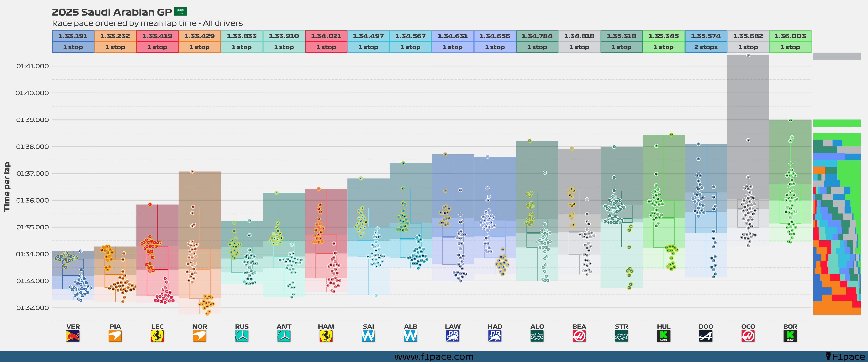The width and height of the screenshot is (868, 362).
Task: Open the www.f1pace.com link
Action: tap(434, 357)
